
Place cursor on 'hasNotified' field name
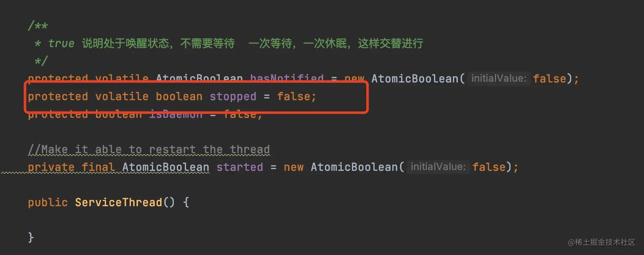287,78
